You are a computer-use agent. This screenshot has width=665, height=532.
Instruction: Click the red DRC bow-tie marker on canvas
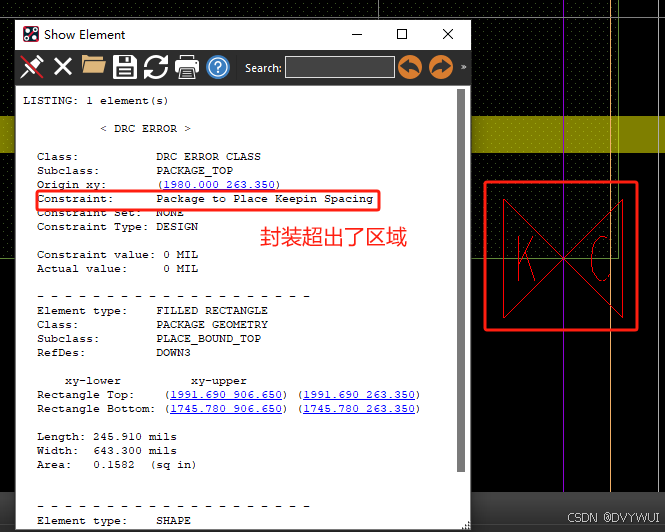coord(563,258)
